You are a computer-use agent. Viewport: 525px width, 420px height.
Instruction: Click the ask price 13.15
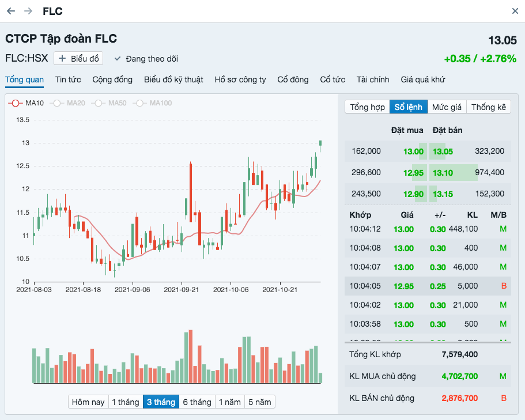(x=443, y=194)
